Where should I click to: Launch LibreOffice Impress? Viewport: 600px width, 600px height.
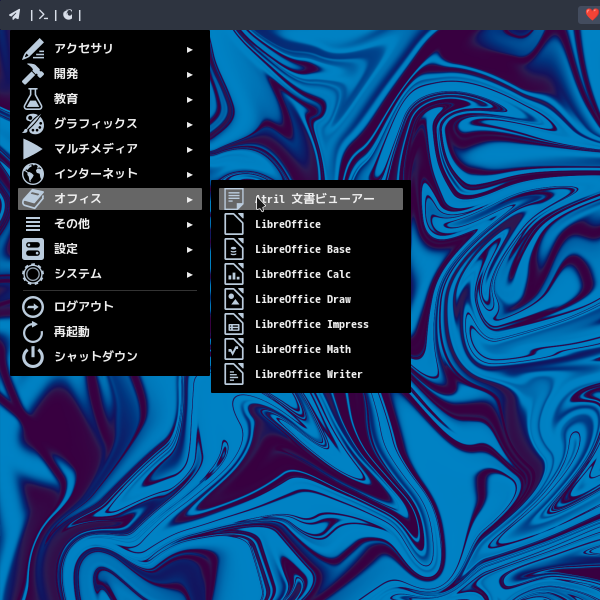click(x=311, y=324)
